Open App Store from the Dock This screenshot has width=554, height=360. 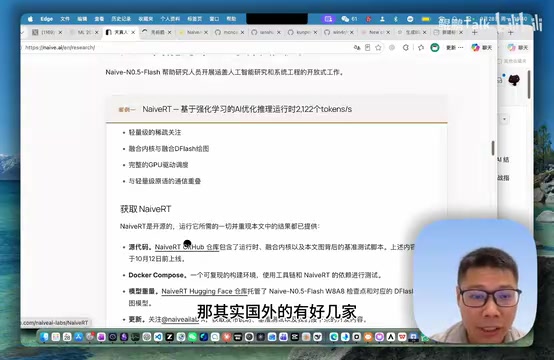[78, 337]
